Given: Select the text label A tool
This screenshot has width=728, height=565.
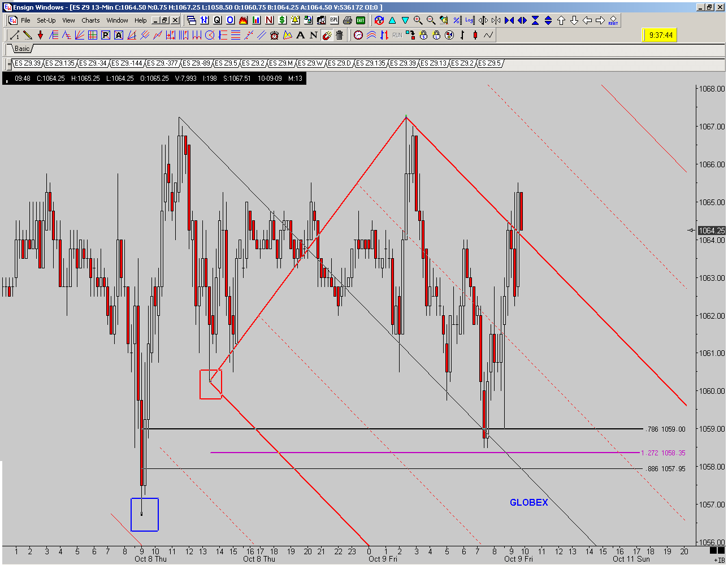Looking at the screenshot, I should 300,35.
